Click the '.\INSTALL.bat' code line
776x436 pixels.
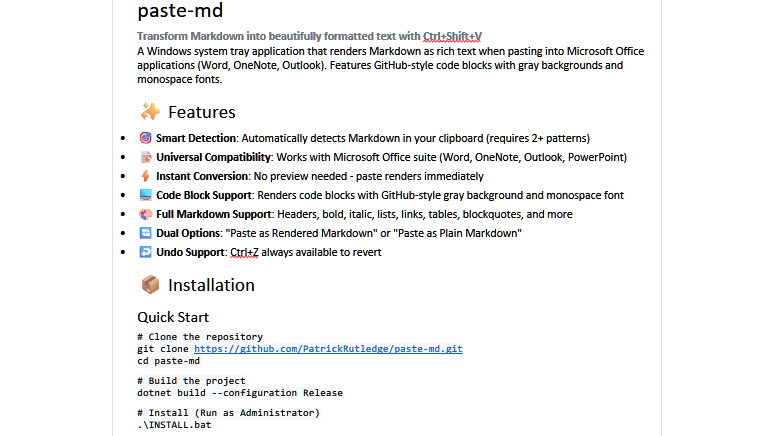pos(174,425)
